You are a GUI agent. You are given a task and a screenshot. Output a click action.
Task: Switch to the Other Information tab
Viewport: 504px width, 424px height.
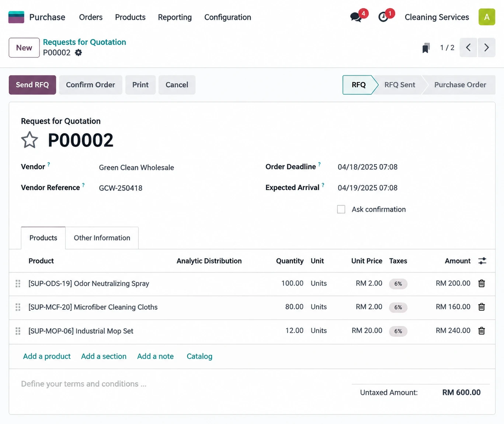point(102,238)
